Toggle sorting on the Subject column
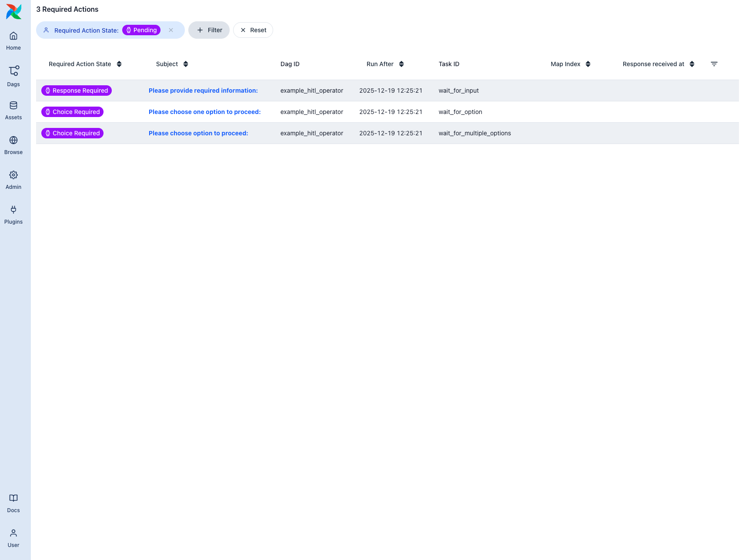 coord(186,64)
